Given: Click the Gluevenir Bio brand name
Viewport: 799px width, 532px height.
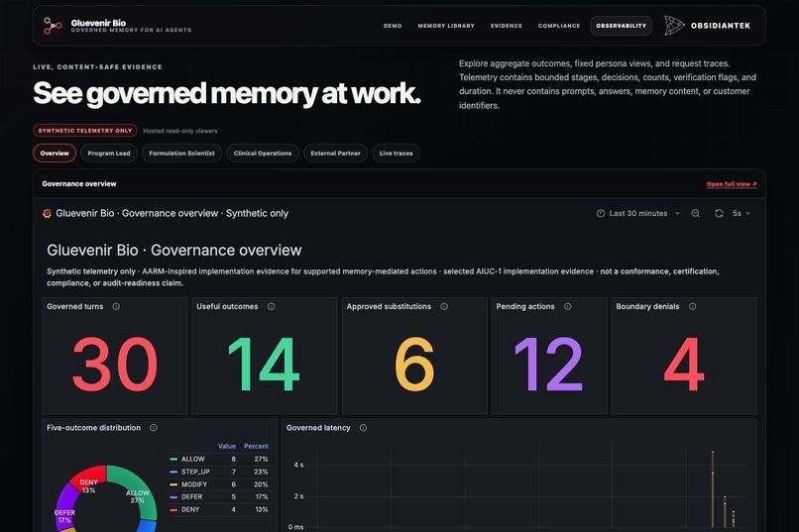Looking at the screenshot, I should (x=98, y=23).
